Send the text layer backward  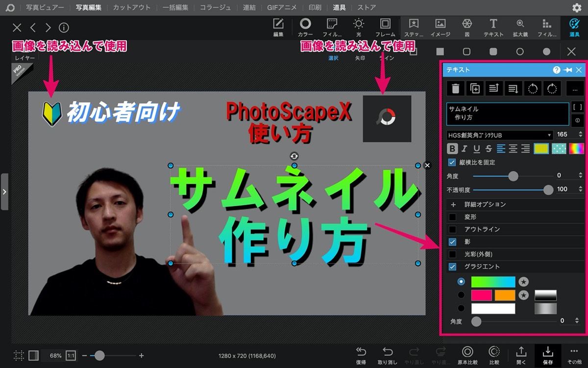coord(513,88)
